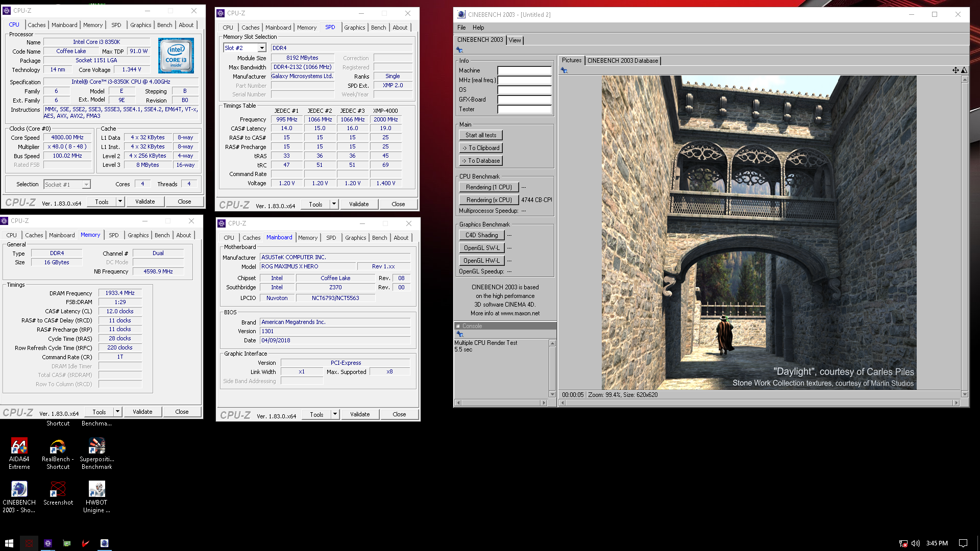Click the GFX-Board input field
This screenshot has width=980, height=551.
(524, 99)
